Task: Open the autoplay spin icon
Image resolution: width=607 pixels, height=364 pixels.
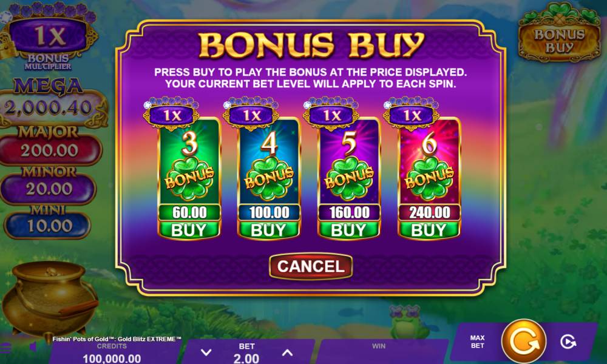Action: pos(568,342)
